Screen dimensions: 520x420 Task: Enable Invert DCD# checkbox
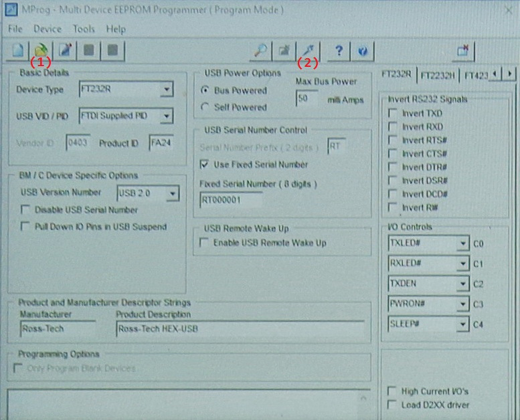[393, 194]
